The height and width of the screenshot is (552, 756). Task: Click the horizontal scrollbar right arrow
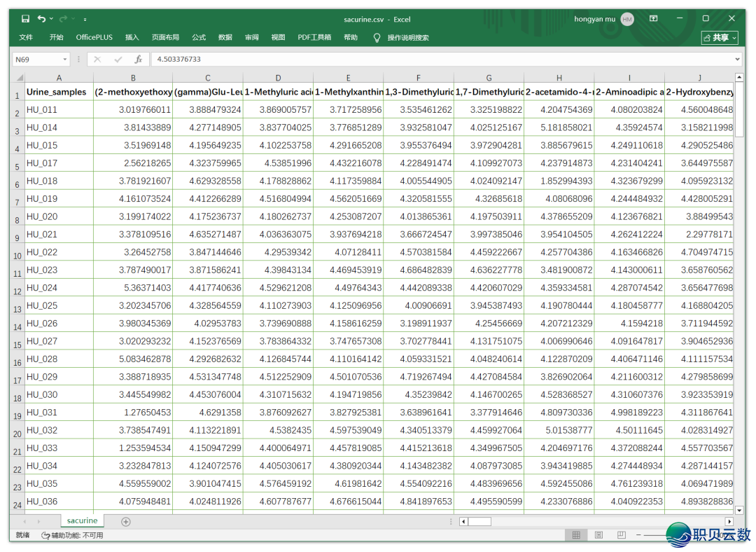729,521
